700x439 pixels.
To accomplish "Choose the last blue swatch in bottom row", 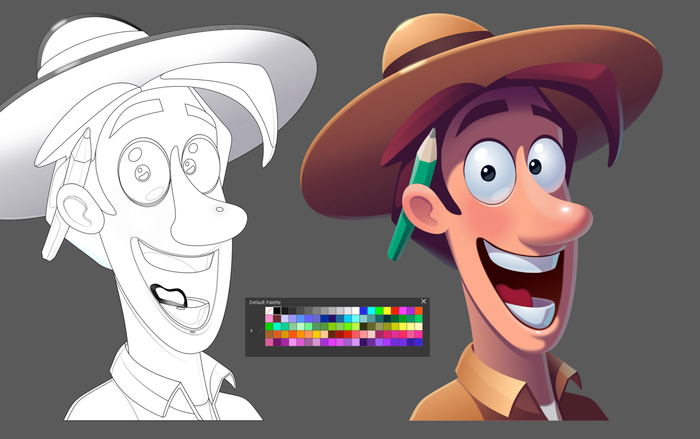I will point(418,343).
